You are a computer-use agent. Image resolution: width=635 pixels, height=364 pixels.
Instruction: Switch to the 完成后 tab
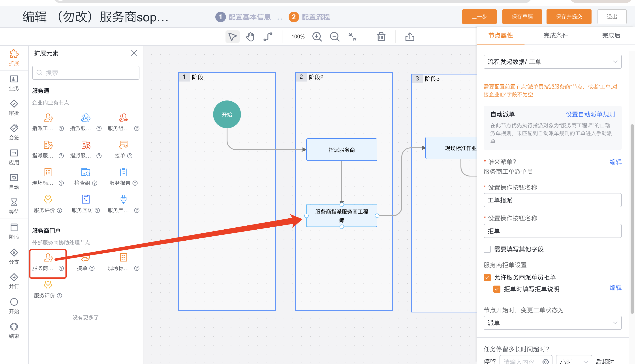click(x=611, y=35)
